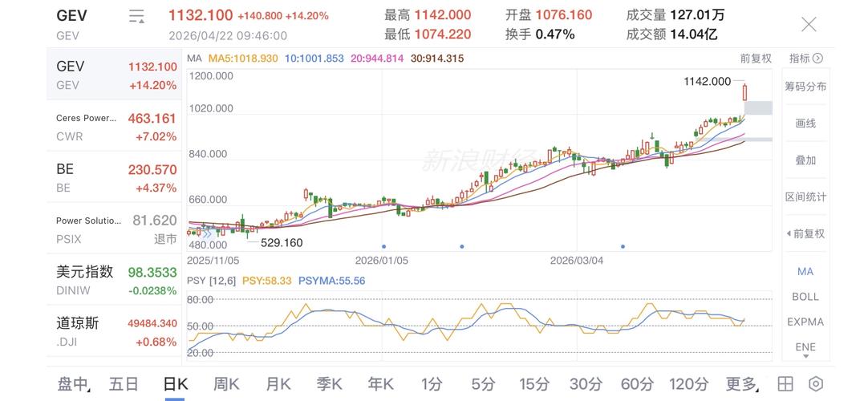Image resolution: width=868 pixels, height=401 pixels.
Task: Select BE in the watchlist
Action: click(x=114, y=177)
